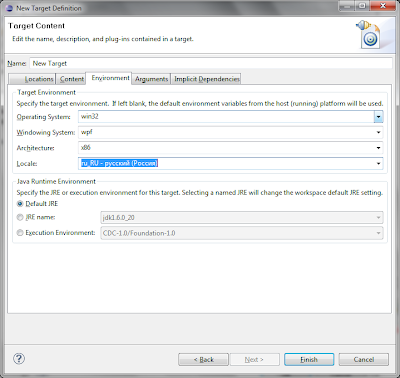
Task: Open the Operating System dropdown arrow
Action: point(378,117)
